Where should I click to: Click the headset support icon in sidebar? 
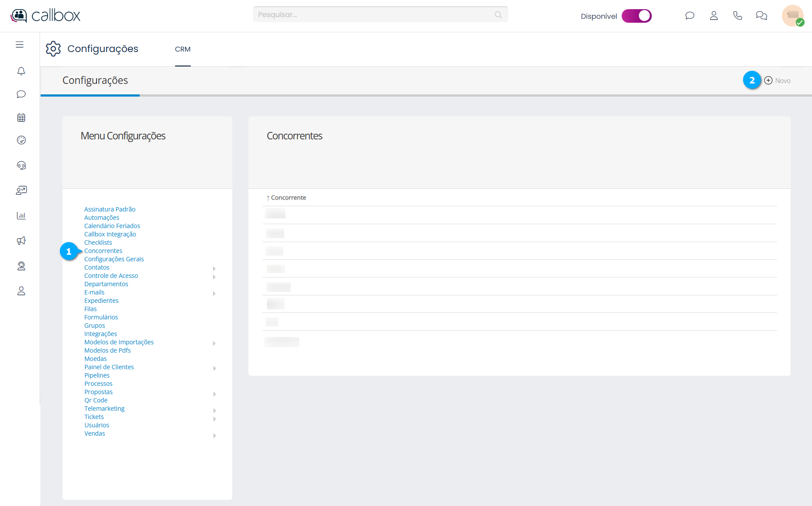[21, 165]
